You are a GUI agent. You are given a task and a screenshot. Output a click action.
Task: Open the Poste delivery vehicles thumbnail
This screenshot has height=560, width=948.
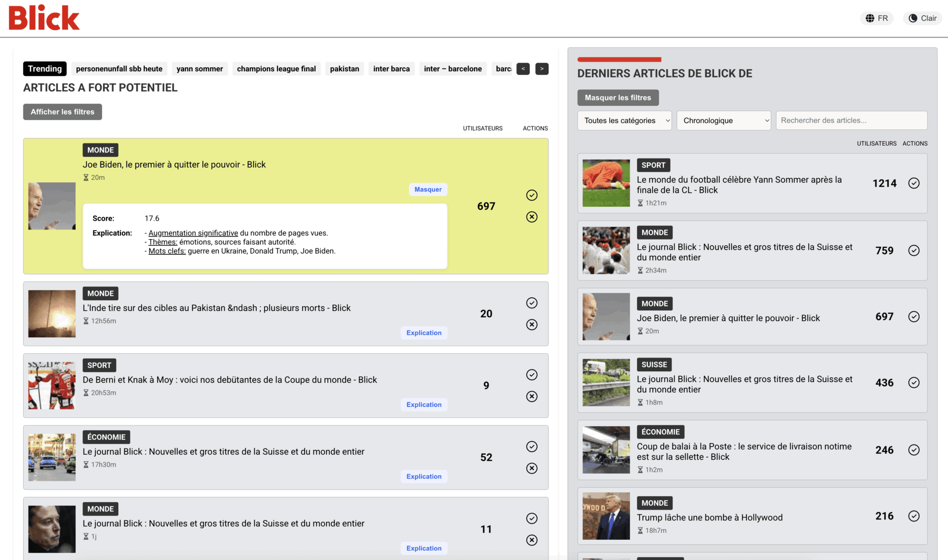point(606,450)
